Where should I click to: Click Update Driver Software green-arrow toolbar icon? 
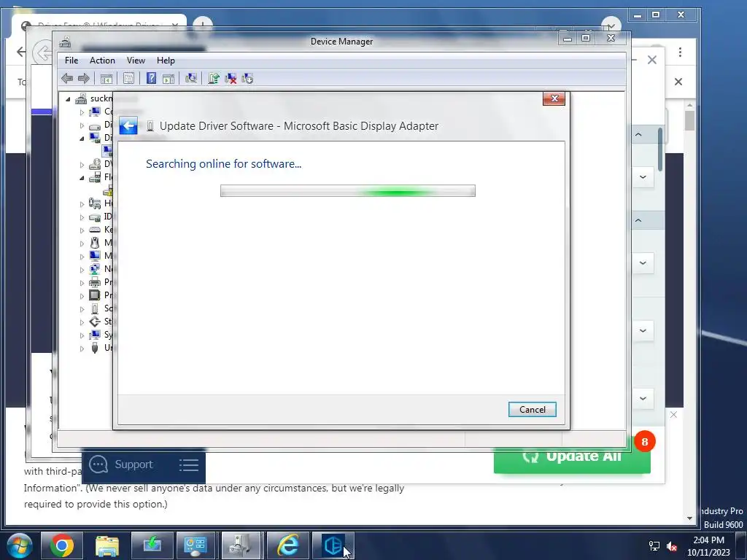tap(214, 79)
